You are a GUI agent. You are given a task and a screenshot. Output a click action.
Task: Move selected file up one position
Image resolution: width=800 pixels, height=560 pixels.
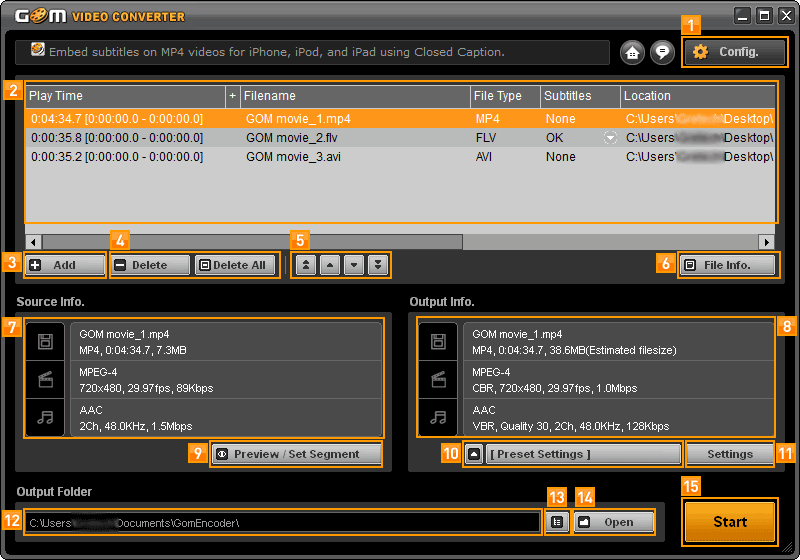tap(330, 265)
